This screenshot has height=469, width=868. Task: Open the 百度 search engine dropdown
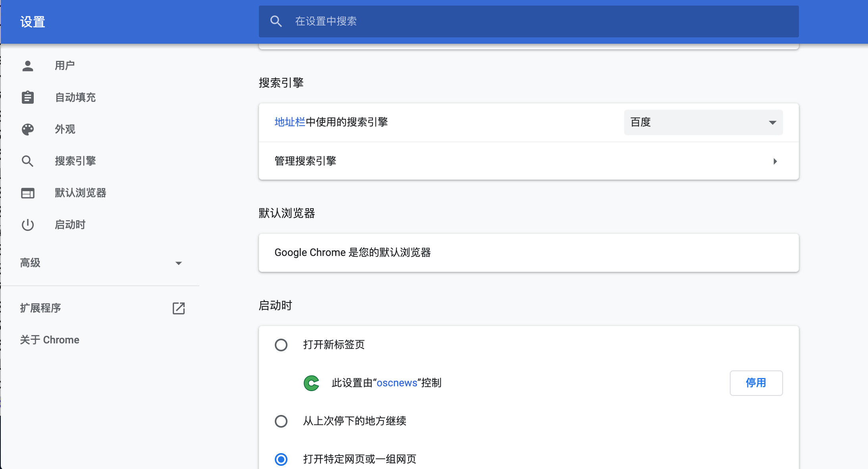point(703,122)
